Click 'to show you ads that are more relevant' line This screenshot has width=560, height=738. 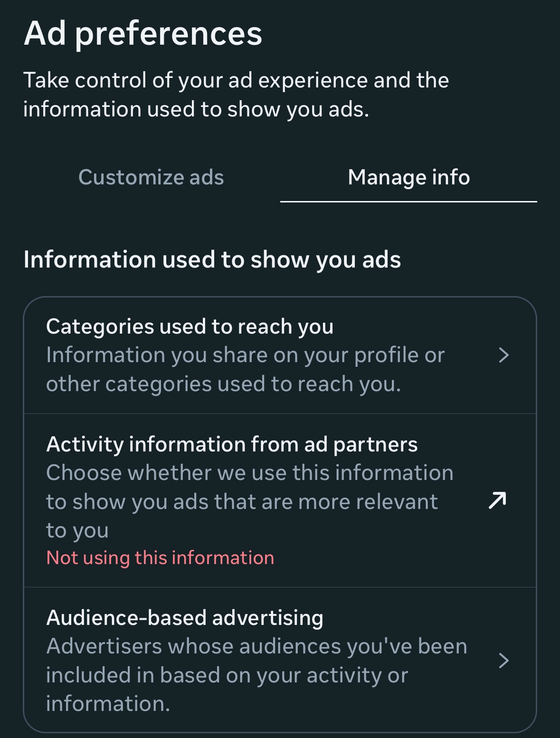point(242,502)
